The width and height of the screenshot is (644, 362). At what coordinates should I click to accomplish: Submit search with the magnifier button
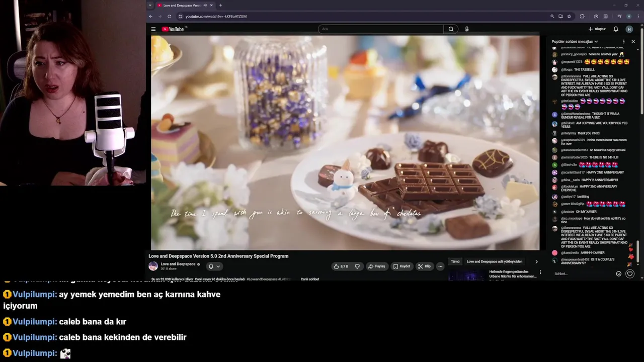pyautogui.click(x=451, y=29)
